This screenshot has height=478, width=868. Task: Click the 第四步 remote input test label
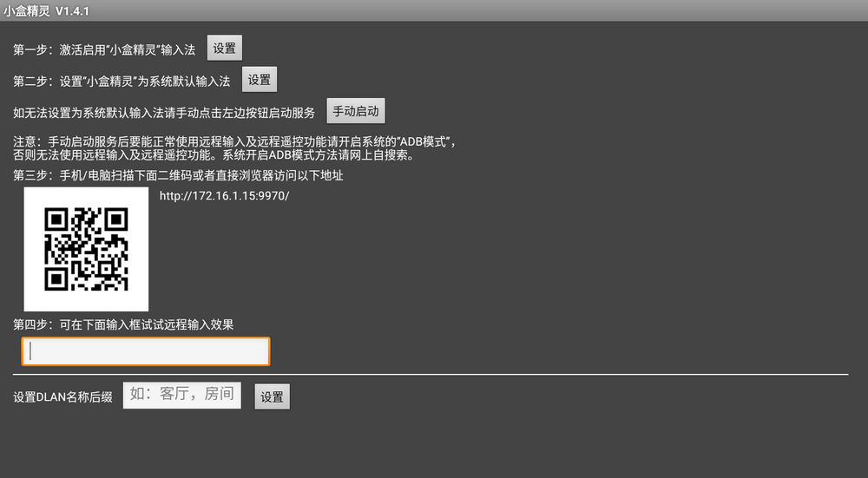click(123, 324)
